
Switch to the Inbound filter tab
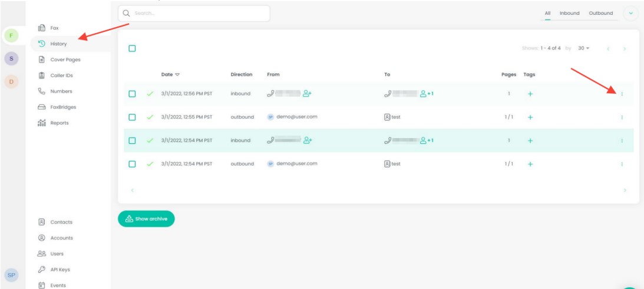(x=569, y=13)
